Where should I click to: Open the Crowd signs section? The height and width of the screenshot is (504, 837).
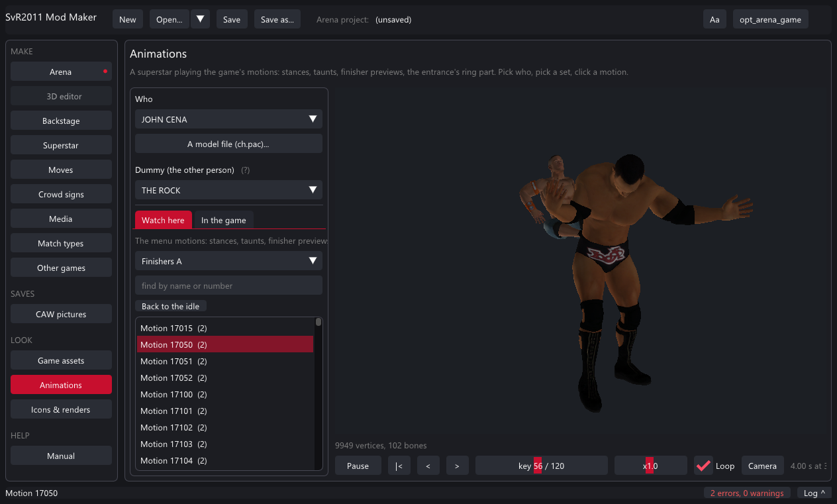[61, 194]
